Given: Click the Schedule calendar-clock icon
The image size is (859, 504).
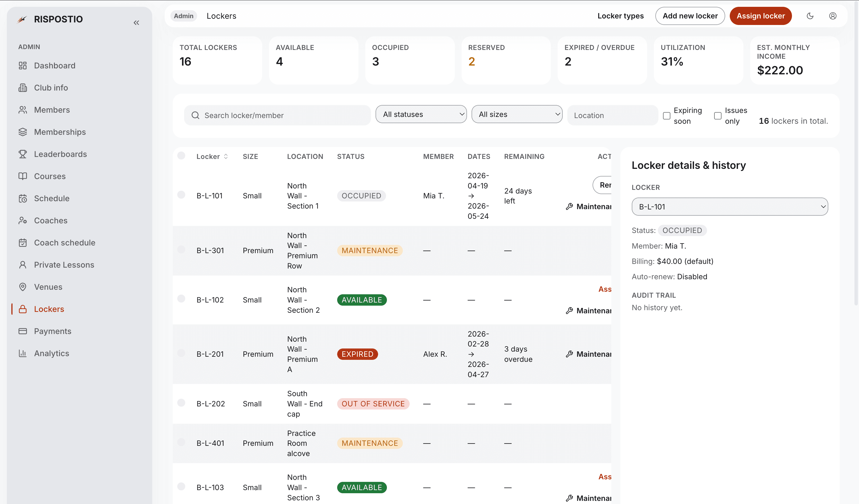Looking at the screenshot, I should [x=22, y=198].
